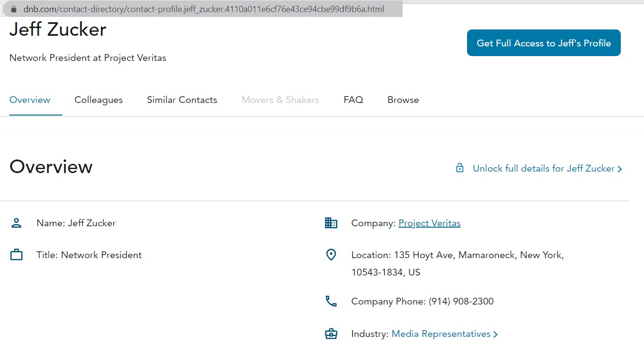This screenshot has width=644, height=349.
Task: Click the building icon beside Company
Action: 331,223
